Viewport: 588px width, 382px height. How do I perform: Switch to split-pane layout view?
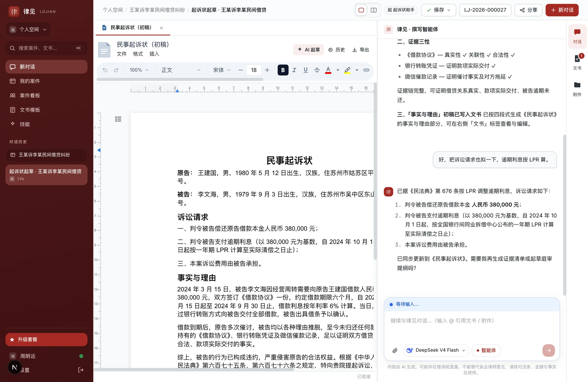pos(374,10)
